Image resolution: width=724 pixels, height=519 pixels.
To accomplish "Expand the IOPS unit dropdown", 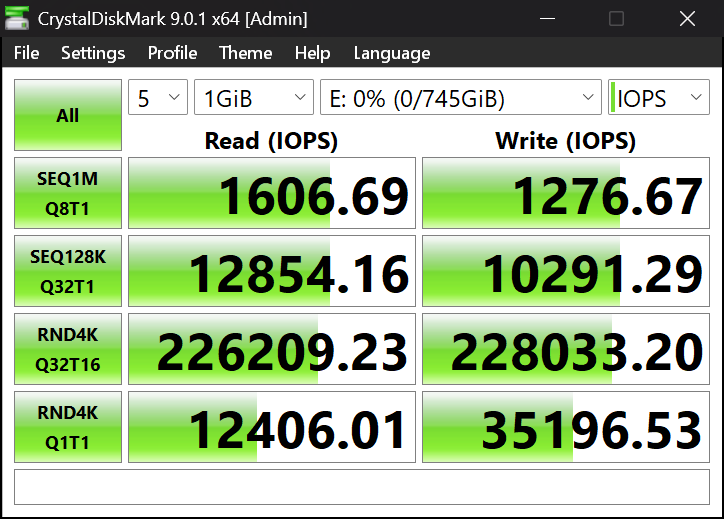I will tap(659, 97).
